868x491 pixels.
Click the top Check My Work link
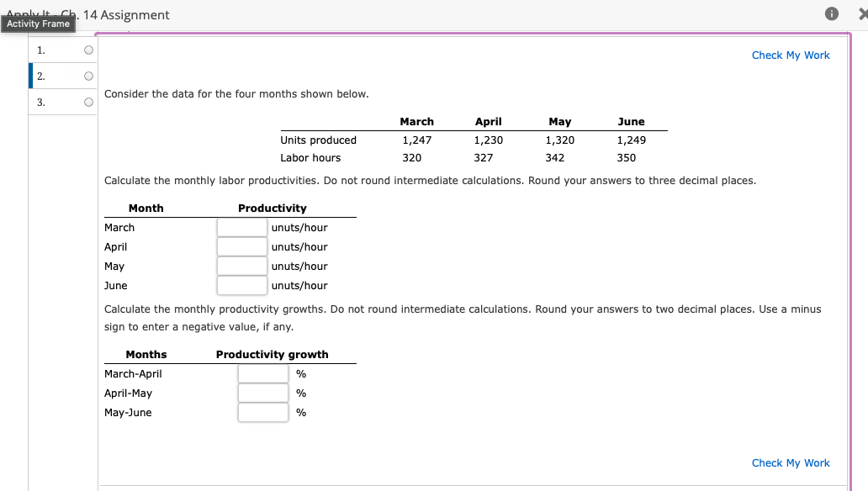point(790,55)
